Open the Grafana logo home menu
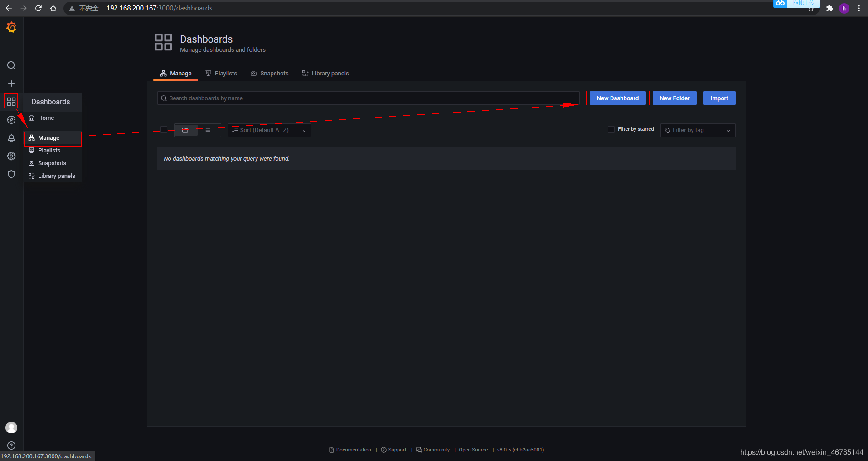 [x=11, y=28]
